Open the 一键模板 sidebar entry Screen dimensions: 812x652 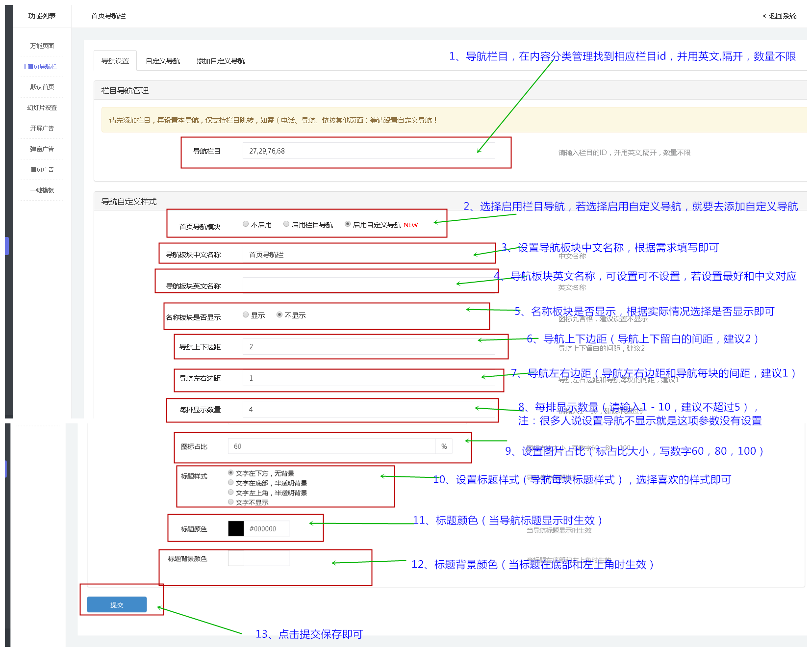(42, 190)
